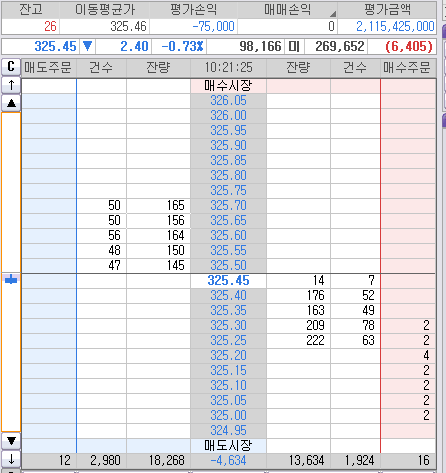
Task: Move price ladder up with the solid triangle
Action: coord(11,103)
